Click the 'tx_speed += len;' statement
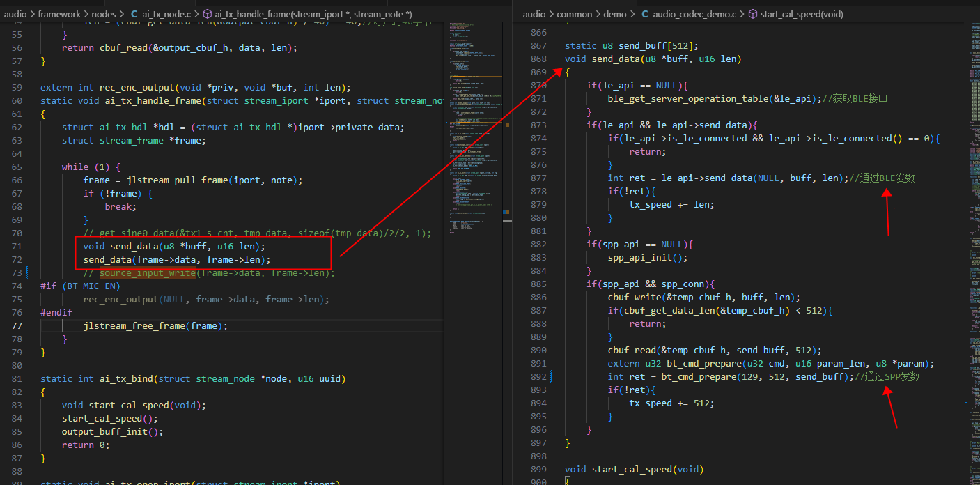 pos(672,205)
